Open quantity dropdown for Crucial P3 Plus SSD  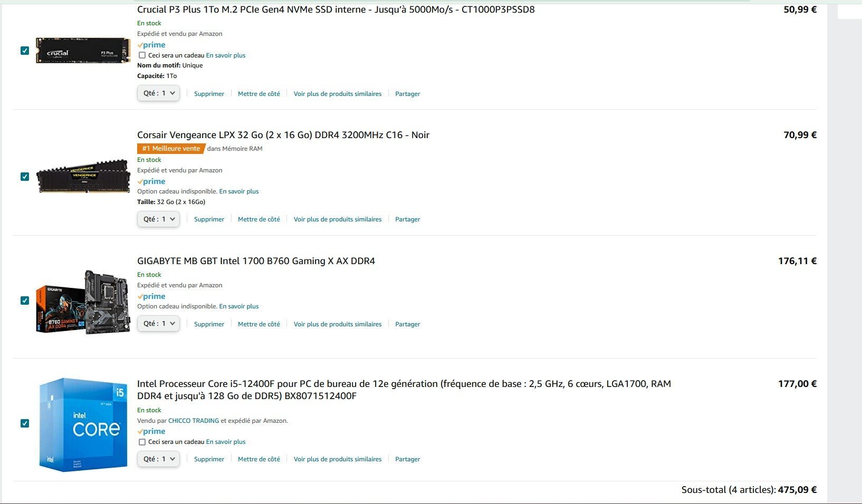click(x=159, y=93)
